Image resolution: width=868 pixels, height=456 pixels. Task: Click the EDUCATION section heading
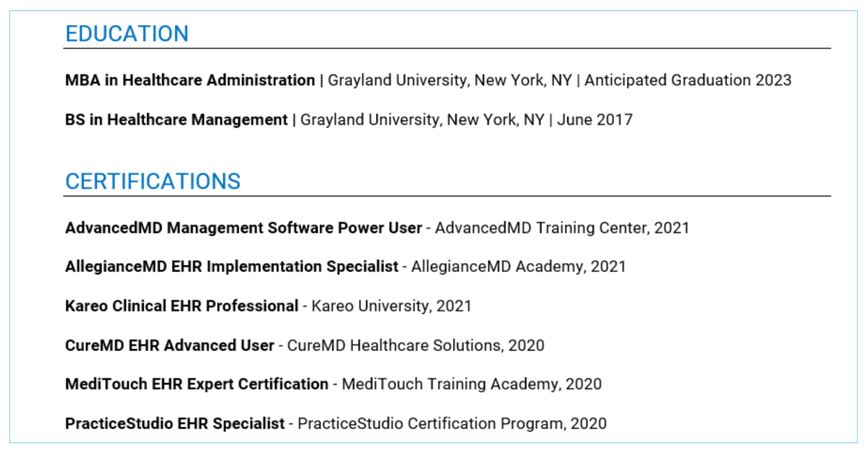coord(127,34)
